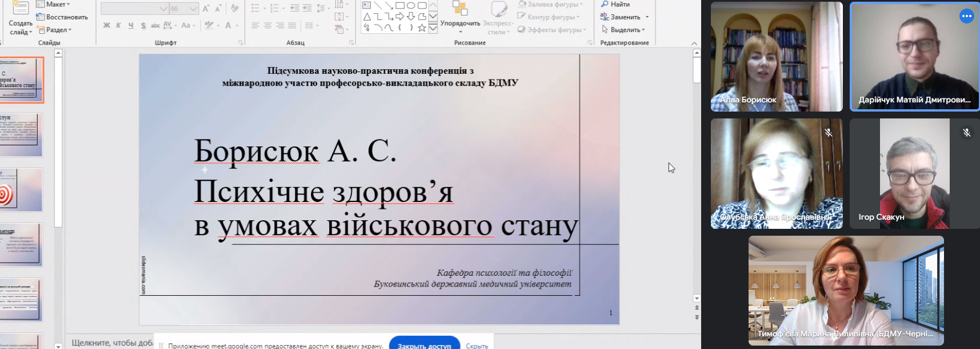
Task: Click the previous slide double-arrow button
Action: [x=697, y=308]
